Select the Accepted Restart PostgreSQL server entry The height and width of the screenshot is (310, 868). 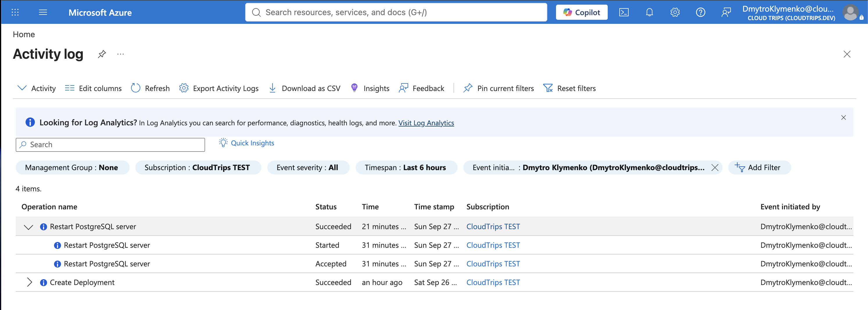point(107,264)
